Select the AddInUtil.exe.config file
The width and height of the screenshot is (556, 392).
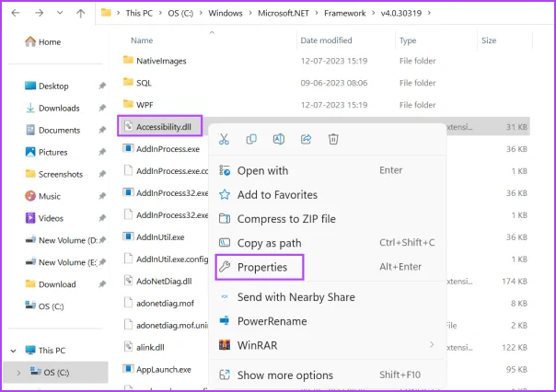pos(166,259)
